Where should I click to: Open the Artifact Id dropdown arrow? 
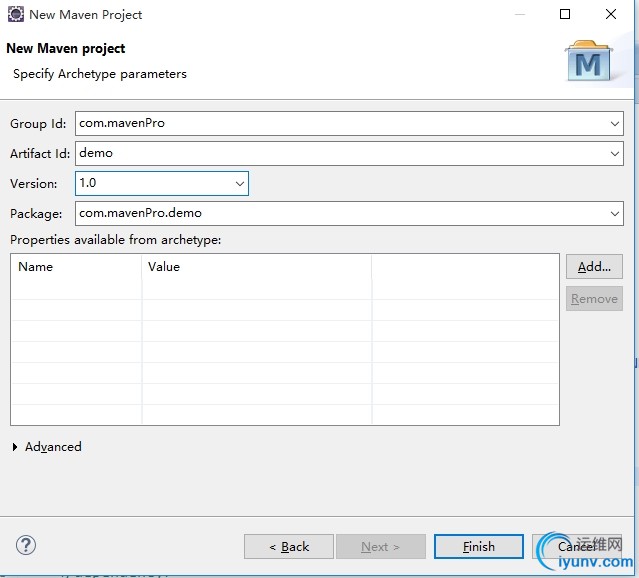[615, 154]
